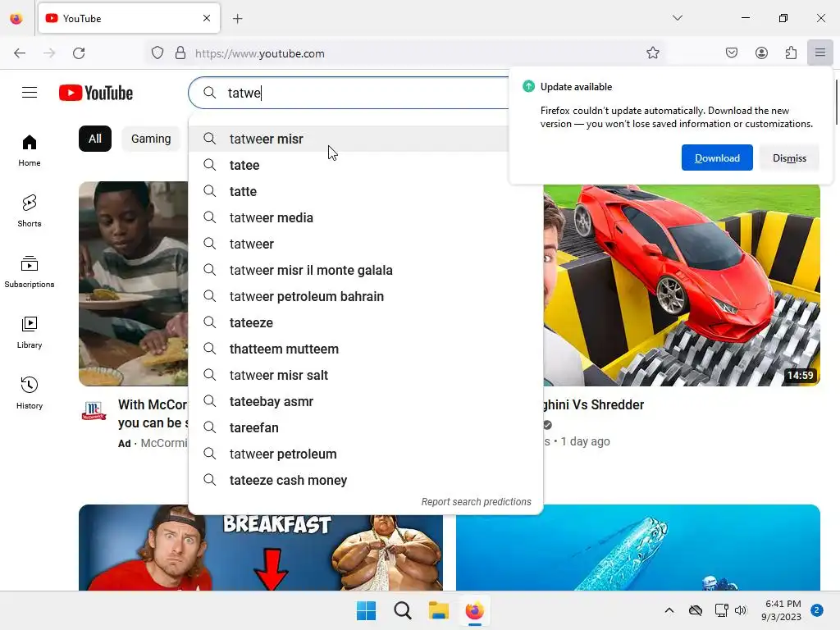Choose 'tateeze cash money' suggestion
Viewport: 840px width, 630px height.
coord(365,480)
